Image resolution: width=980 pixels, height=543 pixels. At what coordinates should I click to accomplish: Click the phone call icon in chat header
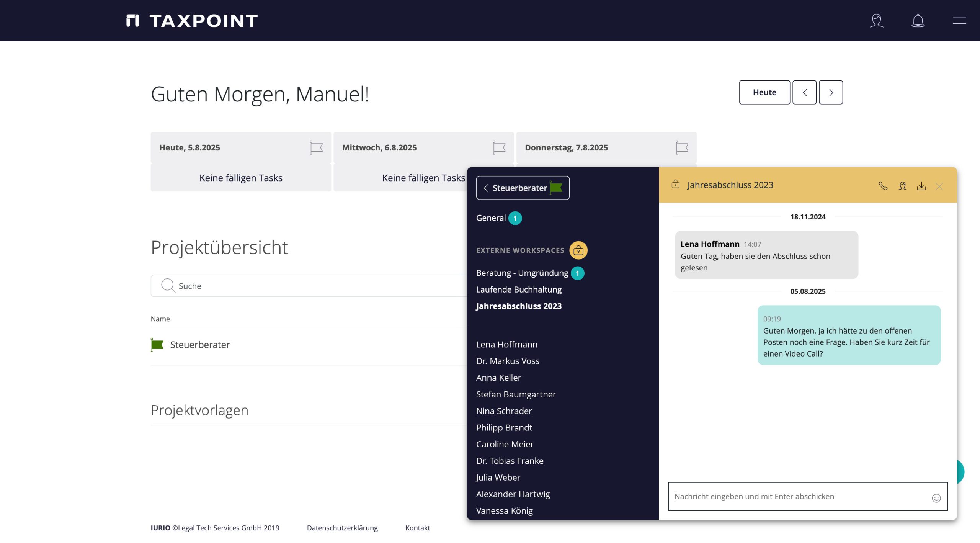(x=883, y=186)
